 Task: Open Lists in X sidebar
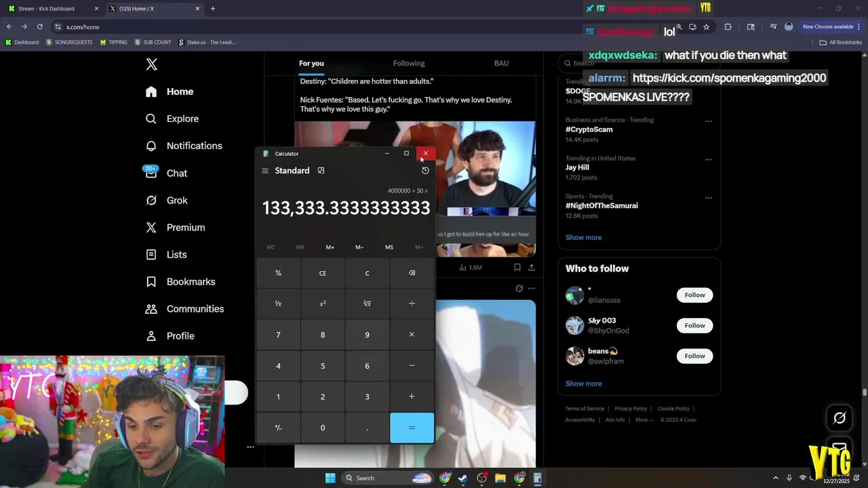coord(166,254)
